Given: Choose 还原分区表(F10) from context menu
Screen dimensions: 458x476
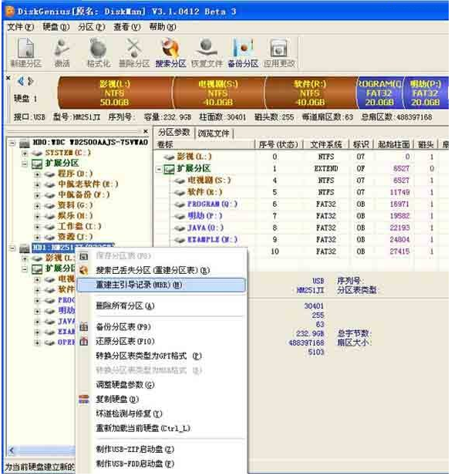Looking at the screenshot, I should (161, 342).
